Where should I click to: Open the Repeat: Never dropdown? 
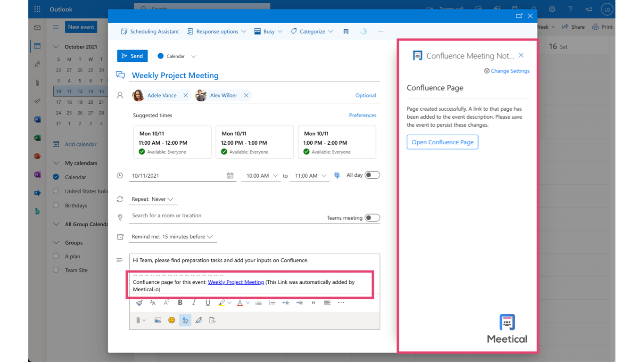(153, 199)
